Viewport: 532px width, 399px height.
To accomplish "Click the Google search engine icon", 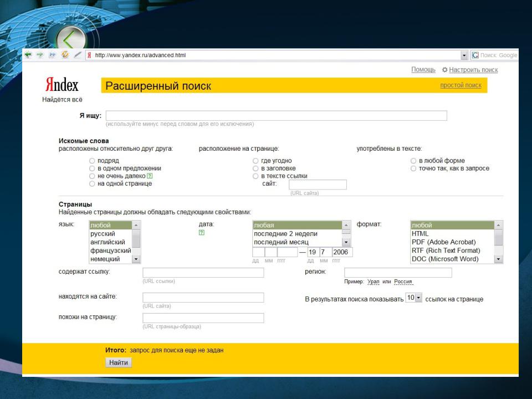I will (x=475, y=55).
